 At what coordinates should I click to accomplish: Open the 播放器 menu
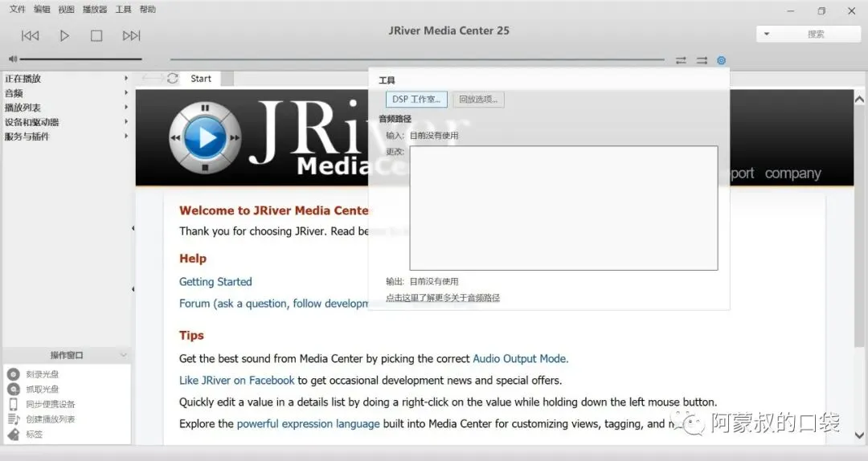click(95, 10)
